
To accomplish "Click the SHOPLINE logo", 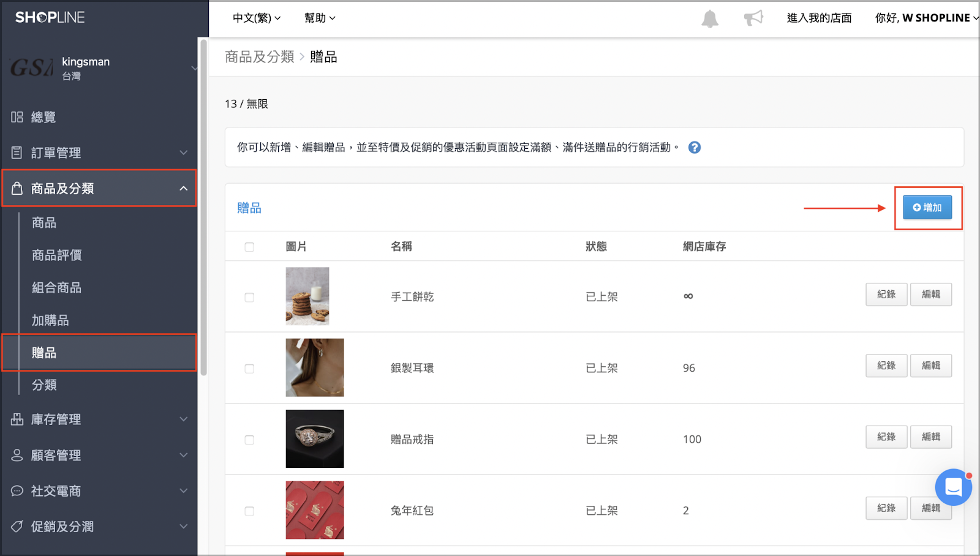I will pyautogui.click(x=50, y=18).
